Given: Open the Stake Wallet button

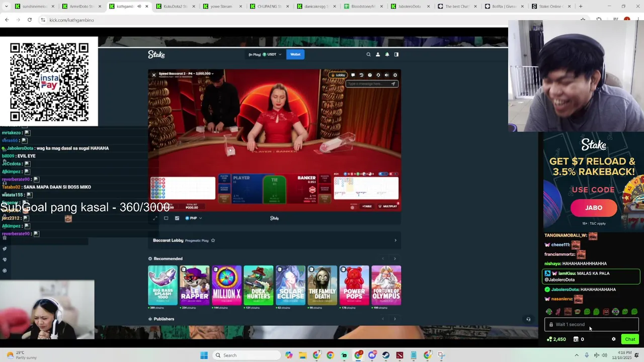Looking at the screenshot, I should point(295,54).
